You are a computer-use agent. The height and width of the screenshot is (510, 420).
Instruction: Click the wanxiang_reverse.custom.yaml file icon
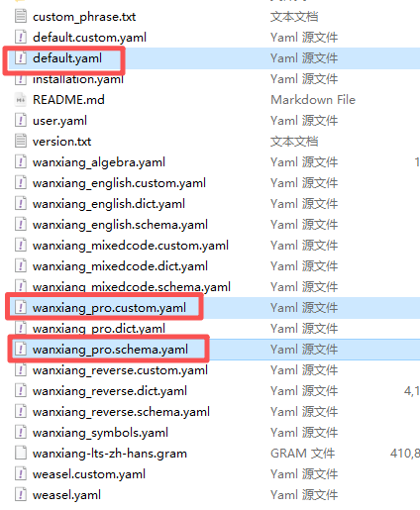[x=21, y=369]
